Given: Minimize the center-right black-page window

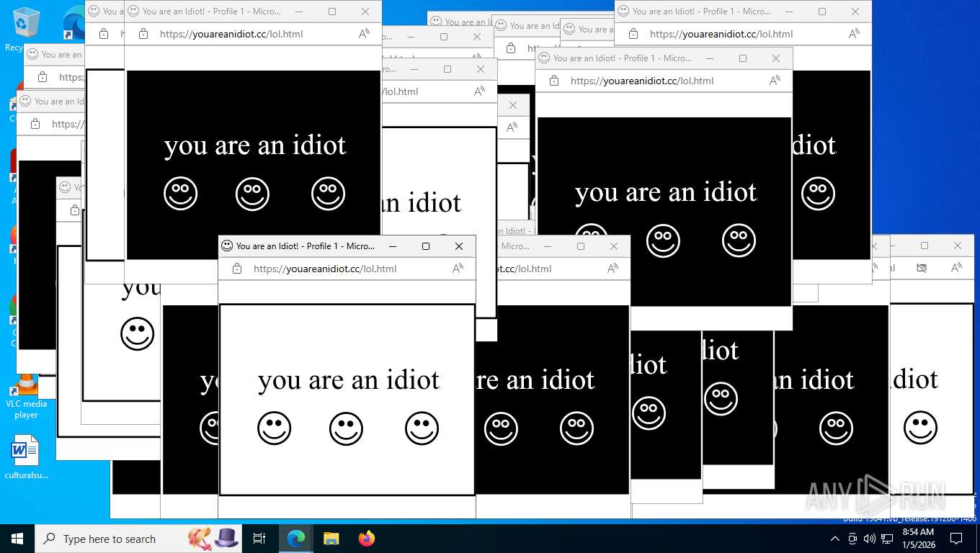Looking at the screenshot, I should (x=710, y=58).
